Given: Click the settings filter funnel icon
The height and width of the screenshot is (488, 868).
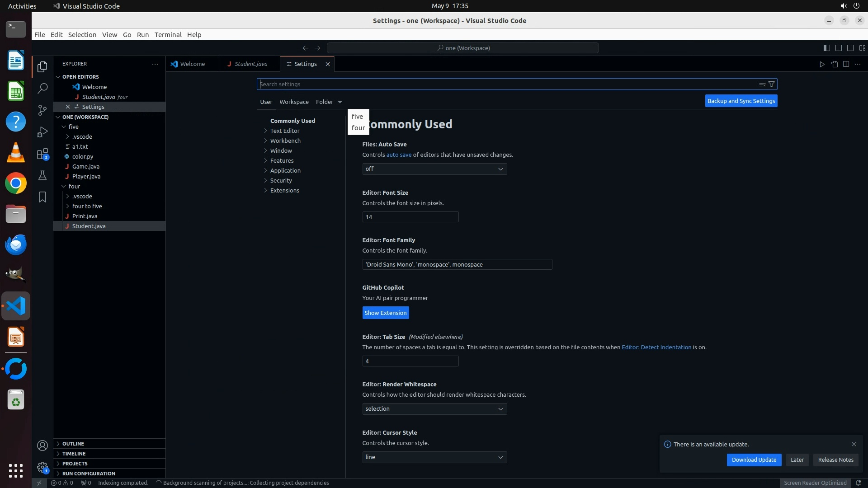Looking at the screenshot, I should (772, 84).
